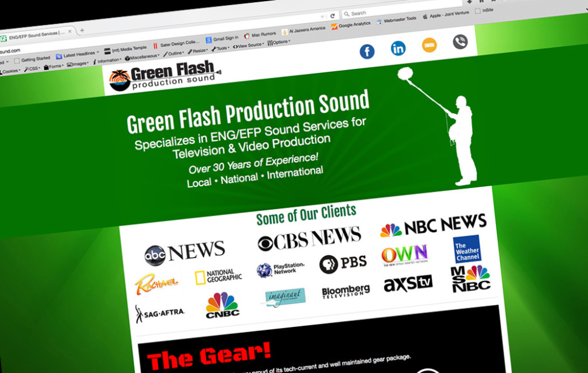Open the IMDb social icon
Screen dimensions: 588x373
click(430, 45)
